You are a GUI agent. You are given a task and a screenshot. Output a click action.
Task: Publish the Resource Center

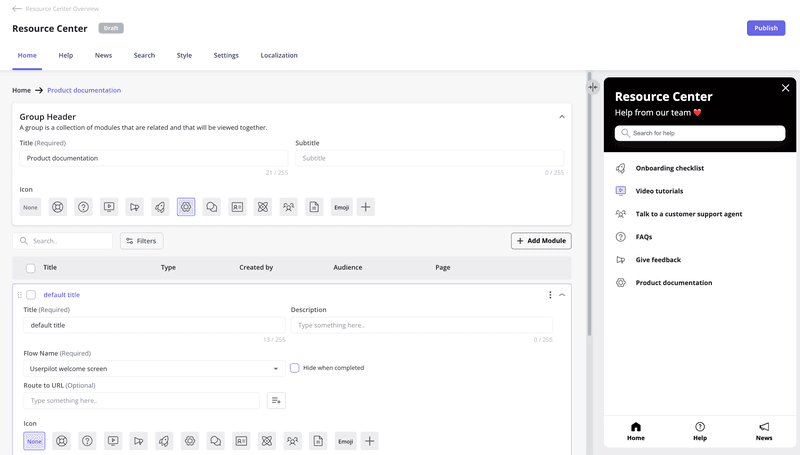766,28
